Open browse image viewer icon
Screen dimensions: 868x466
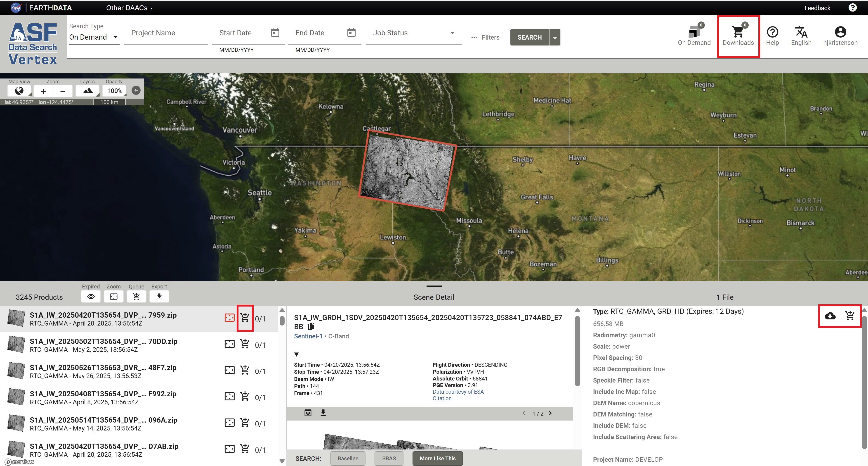[308, 413]
